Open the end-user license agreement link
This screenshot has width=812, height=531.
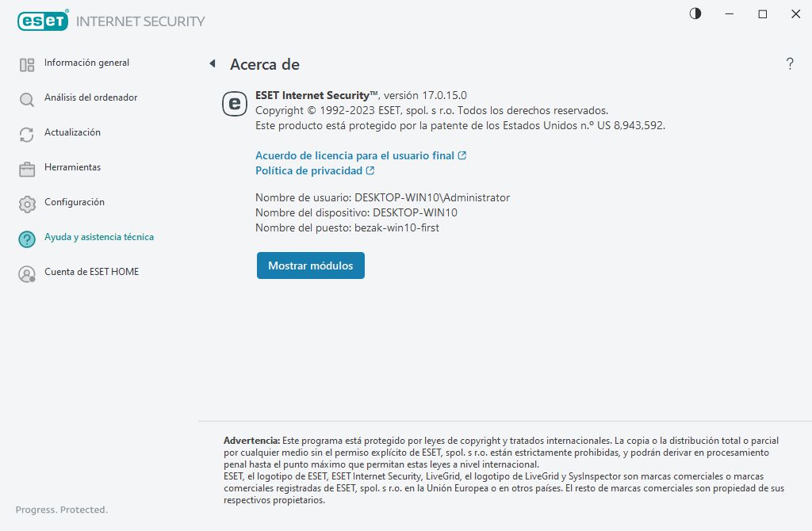point(354,155)
